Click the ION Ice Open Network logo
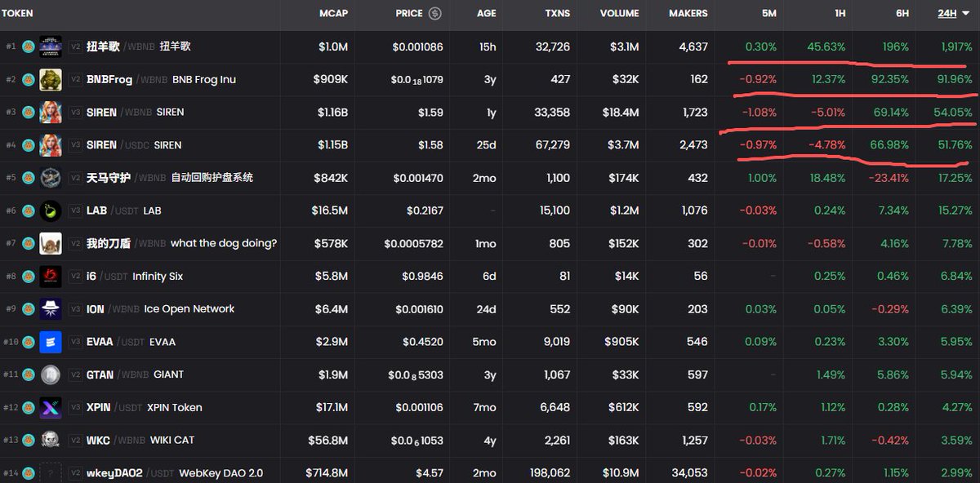Viewport: 980px width, 483px height. (51, 308)
